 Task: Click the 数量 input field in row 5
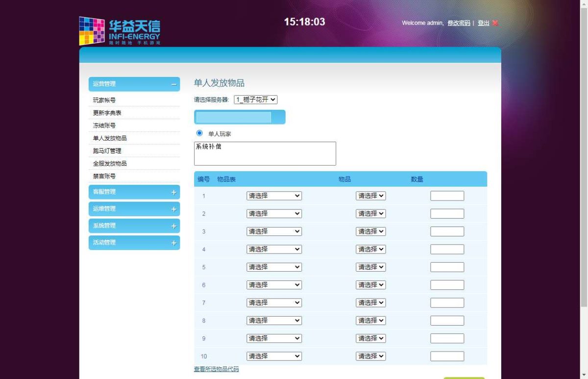pyautogui.click(x=447, y=267)
